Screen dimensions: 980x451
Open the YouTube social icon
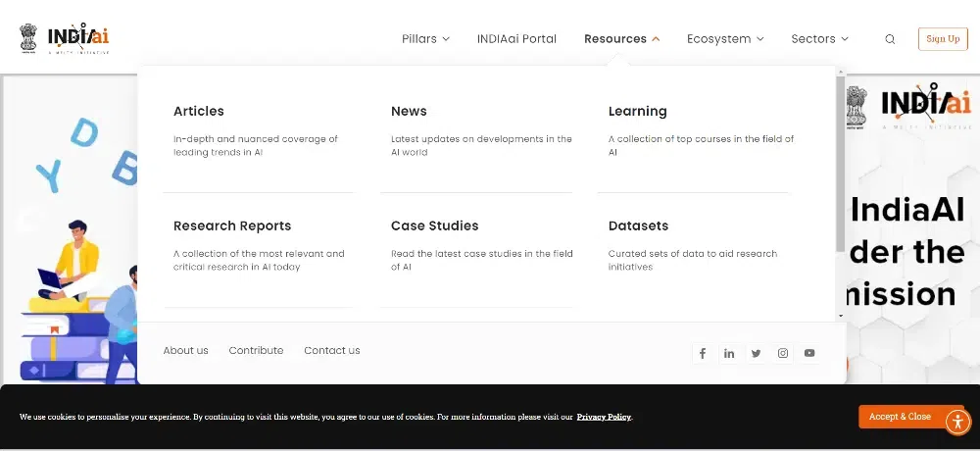(809, 353)
